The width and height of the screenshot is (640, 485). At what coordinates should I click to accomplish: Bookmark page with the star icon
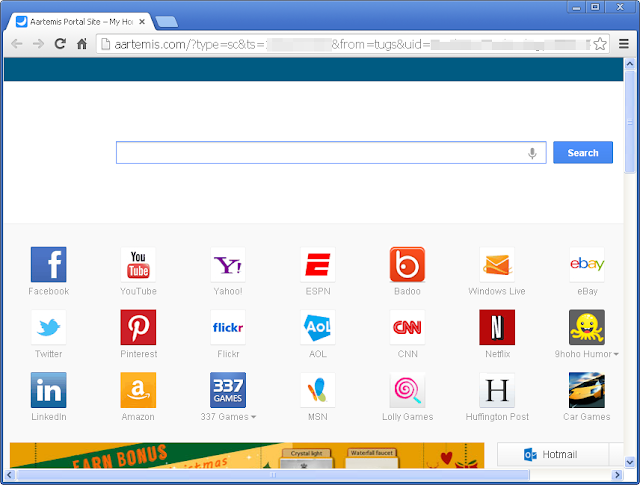(x=600, y=44)
